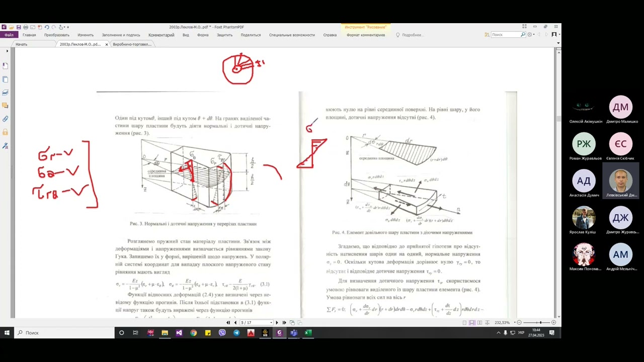Select Левківський participant video tile
Screen dimensions: 644x362
click(x=621, y=182)
